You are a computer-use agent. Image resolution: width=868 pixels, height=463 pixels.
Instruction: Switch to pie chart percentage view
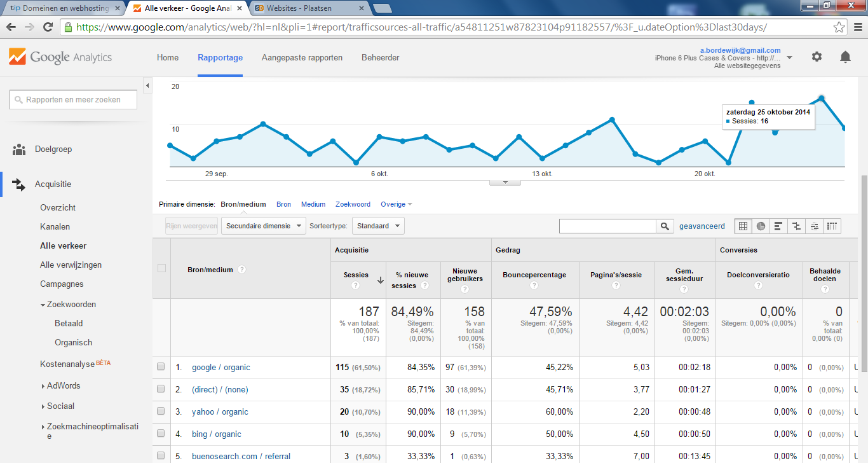click(761, 226)
